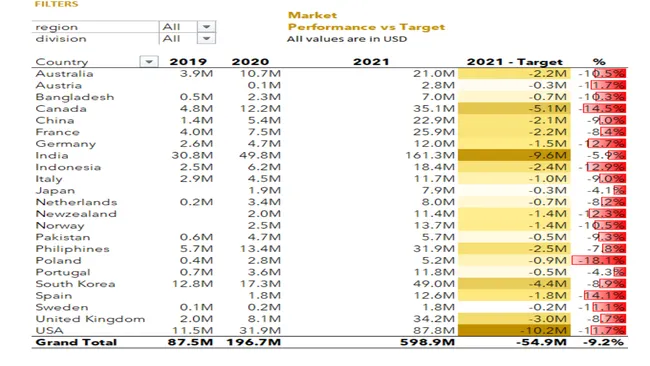Open the Country column filter dropdown
This screenshot has height=366, width=650.
(149, 62)
